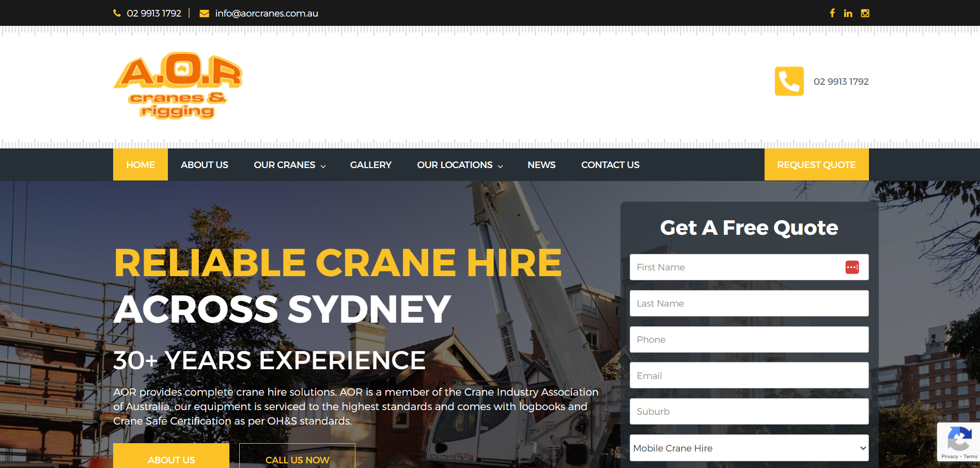Click the CALL US NOW button
This screenshot has height=468, width=980.
tap(297, 460)
